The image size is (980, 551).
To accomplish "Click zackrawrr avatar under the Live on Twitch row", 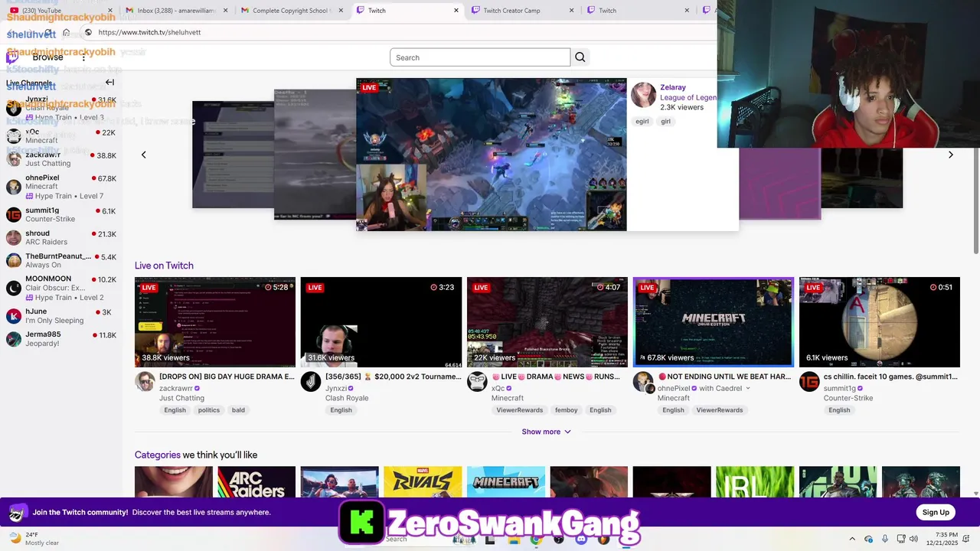I will 145,381.
